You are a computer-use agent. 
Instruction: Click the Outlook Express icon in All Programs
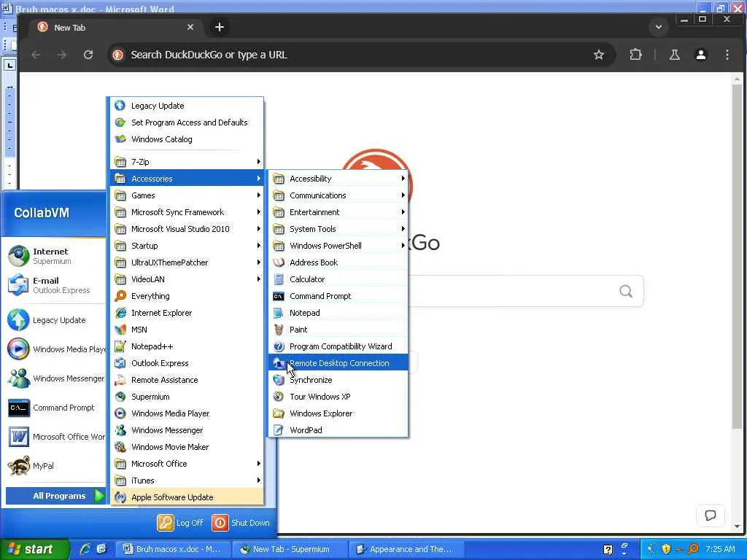[x=120, y=363]
